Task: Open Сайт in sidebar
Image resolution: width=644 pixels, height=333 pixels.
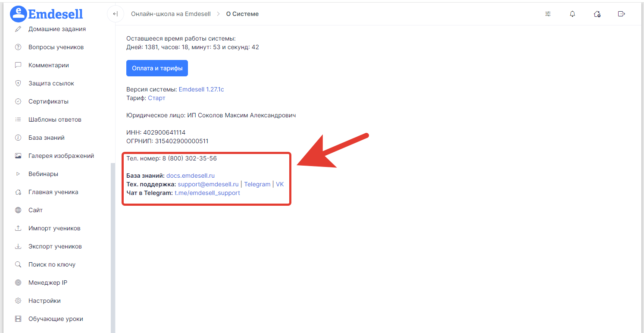Action: coord(36,210)
